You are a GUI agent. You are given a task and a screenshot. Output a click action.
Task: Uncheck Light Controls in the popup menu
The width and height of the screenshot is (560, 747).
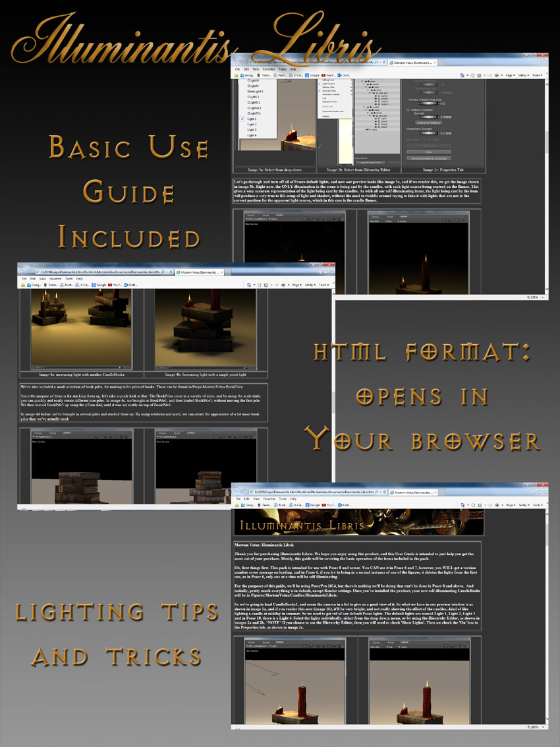coord(328,83)
